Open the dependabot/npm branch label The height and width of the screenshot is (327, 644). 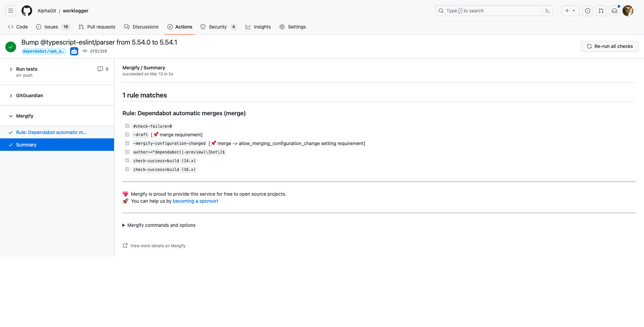pyautogui.click(x=44, y=51)
